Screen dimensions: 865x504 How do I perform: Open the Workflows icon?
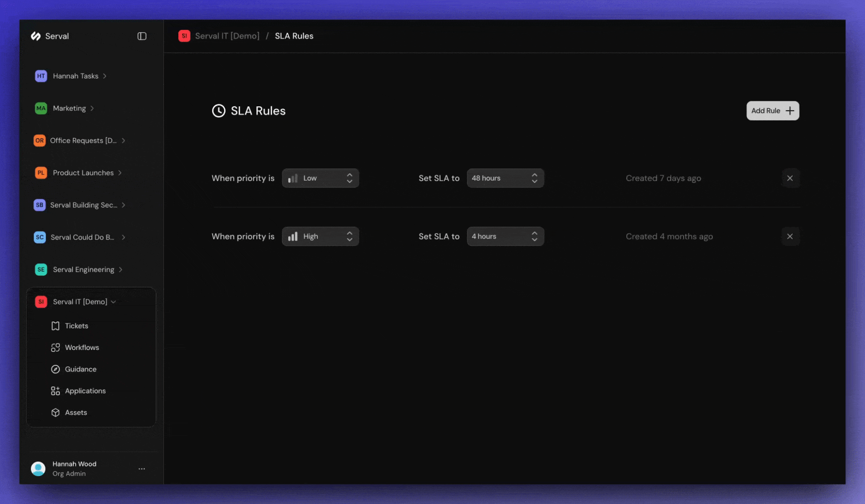(55, 347)
